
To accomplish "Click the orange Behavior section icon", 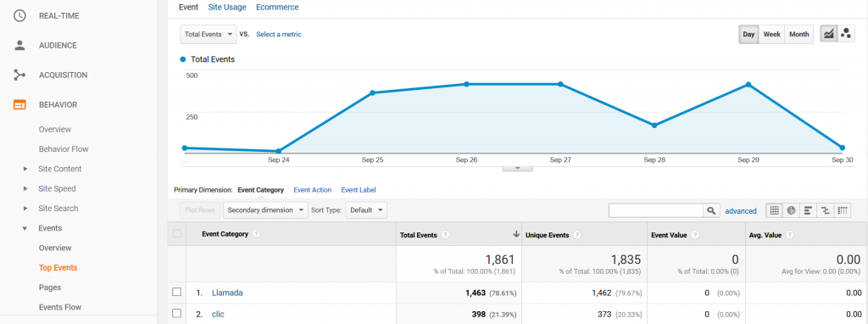I will pos(19,104).
